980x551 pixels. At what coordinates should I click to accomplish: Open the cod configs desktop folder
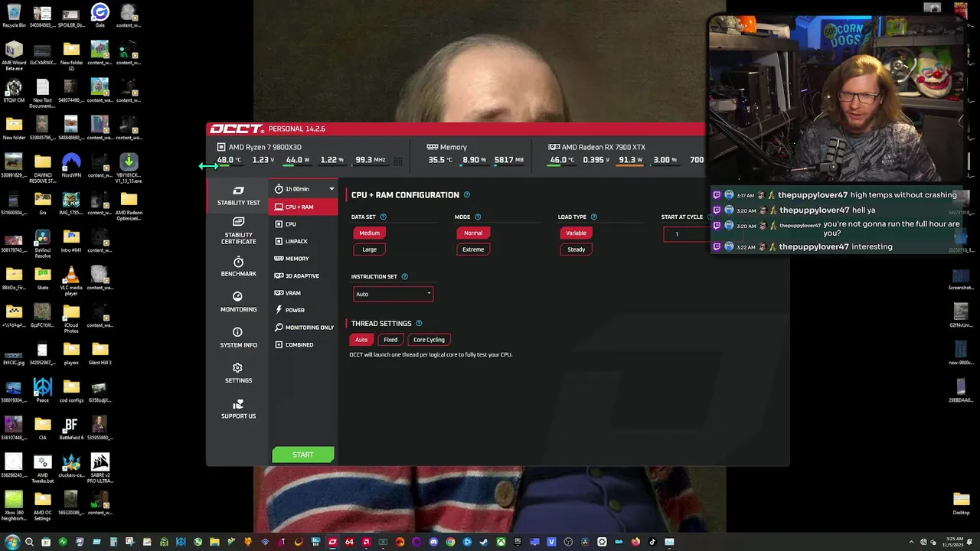point(71,390)
